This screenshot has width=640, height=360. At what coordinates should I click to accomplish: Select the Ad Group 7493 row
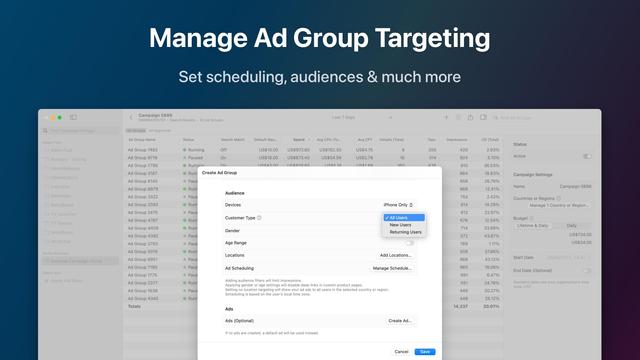pyautogui.click(x=313, y=150)
